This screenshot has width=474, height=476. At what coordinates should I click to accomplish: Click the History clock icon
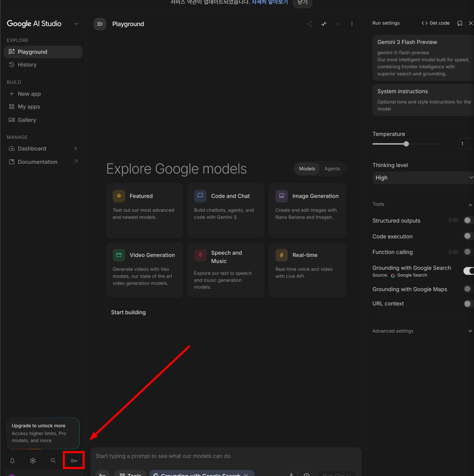pyautogui.click(x=12, y=65)
